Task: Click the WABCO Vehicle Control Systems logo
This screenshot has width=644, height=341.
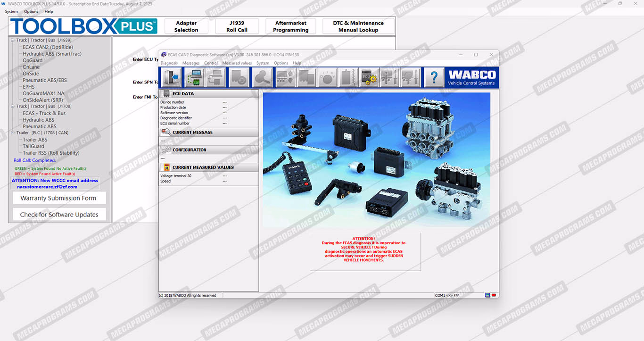Action: click(471, 77)
